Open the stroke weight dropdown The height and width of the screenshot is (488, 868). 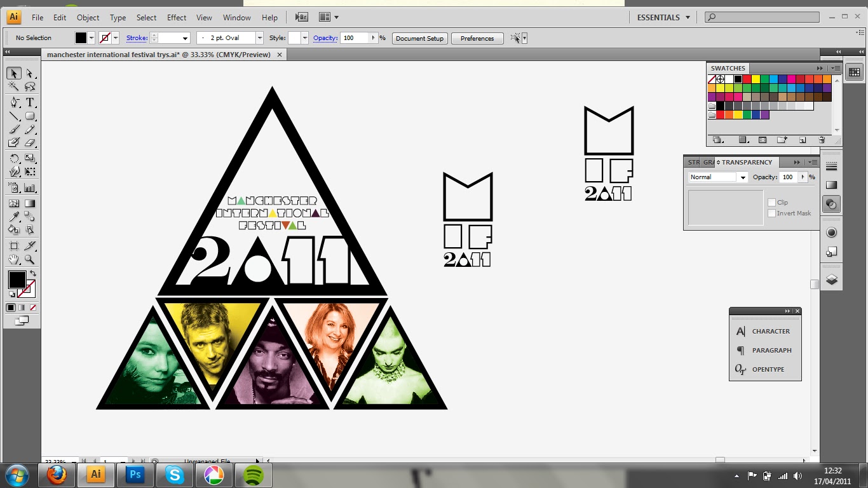tap(186, 38)
